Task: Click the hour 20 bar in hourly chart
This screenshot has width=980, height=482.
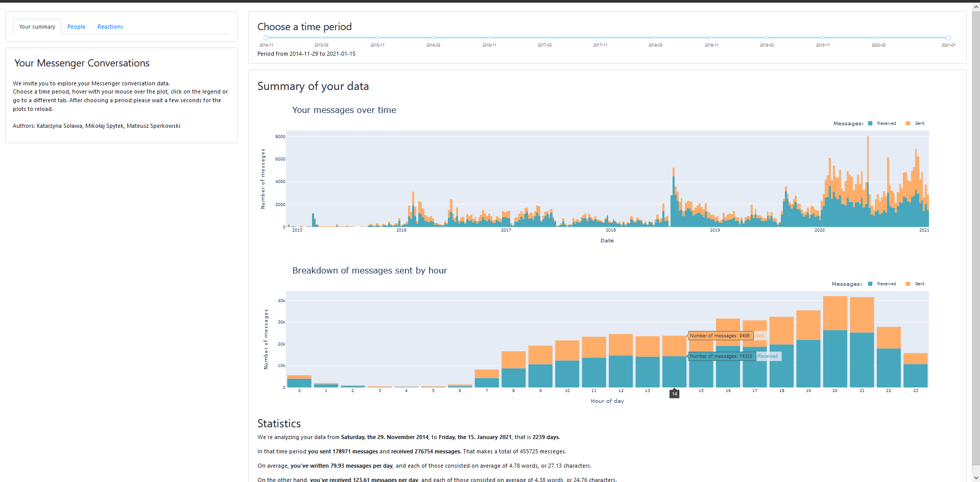Action: 835,341
